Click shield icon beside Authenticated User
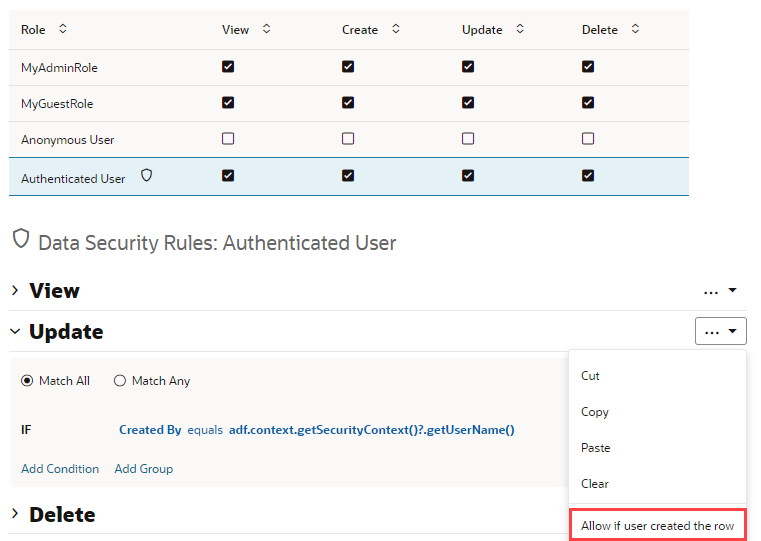Viewport: 761px width, 541px height. click(147, 175)
